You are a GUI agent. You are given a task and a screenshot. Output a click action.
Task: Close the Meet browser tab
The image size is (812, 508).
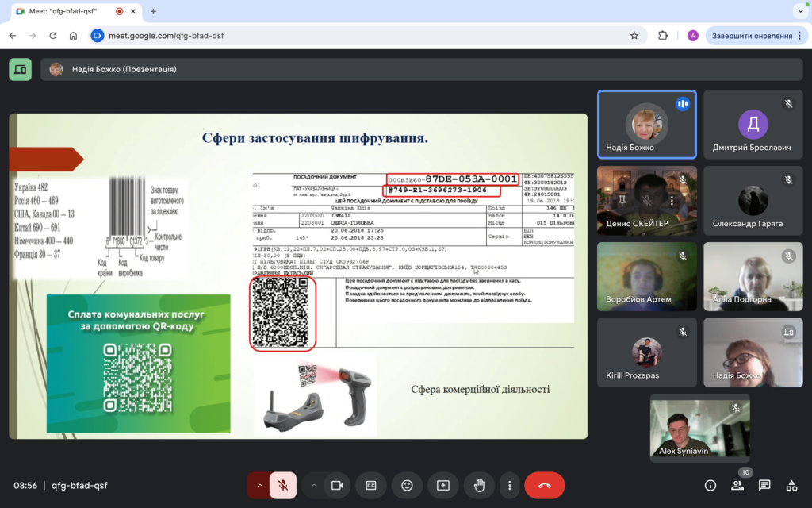click(133, 11)
